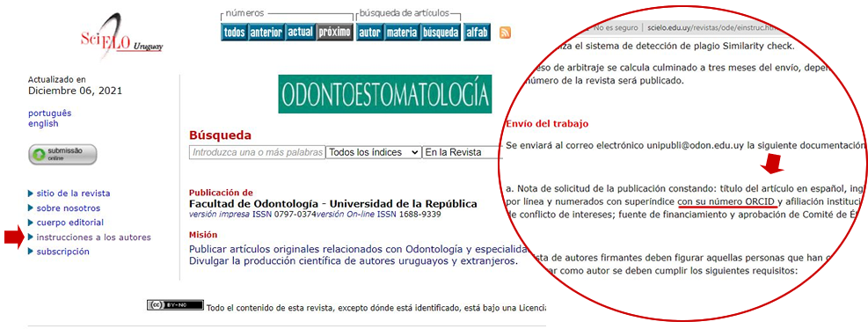Browse articles by 'autor' button
The height and width of the screenshot is (329, 868).
(369, 33)
